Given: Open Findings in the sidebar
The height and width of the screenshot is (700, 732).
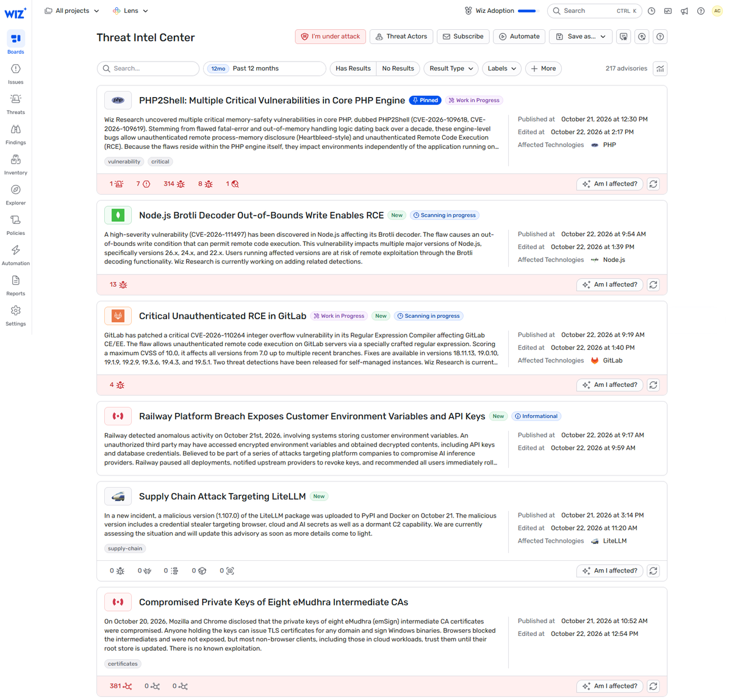Looking at the screenshot, I should pos(16,134).
